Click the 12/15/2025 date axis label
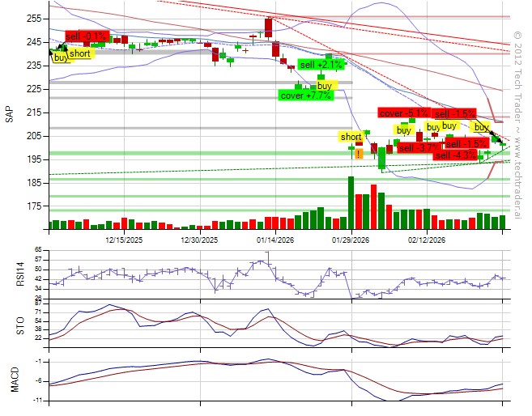The image size is (532, 416). point(126,240)
